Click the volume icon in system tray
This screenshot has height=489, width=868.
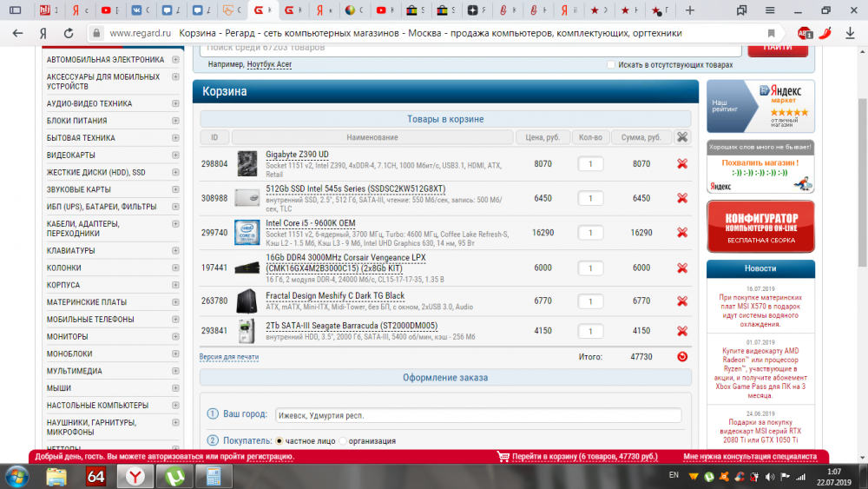click(x=769, y=476)
